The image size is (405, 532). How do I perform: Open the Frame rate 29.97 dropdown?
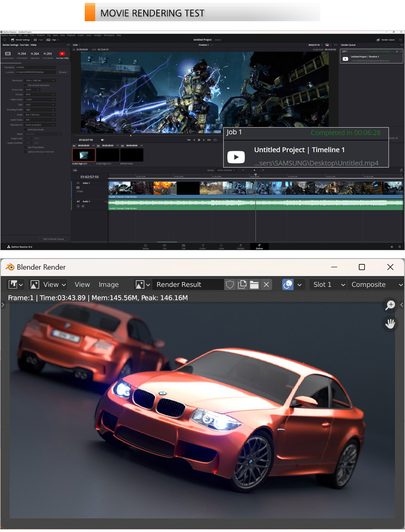[32, 89]
